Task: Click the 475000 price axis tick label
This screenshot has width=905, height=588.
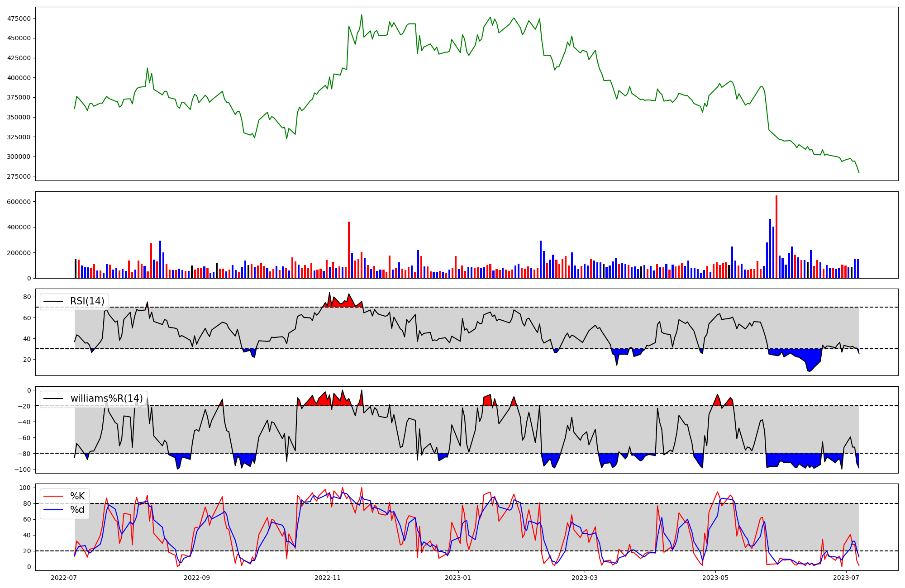Action: (19, 19)
